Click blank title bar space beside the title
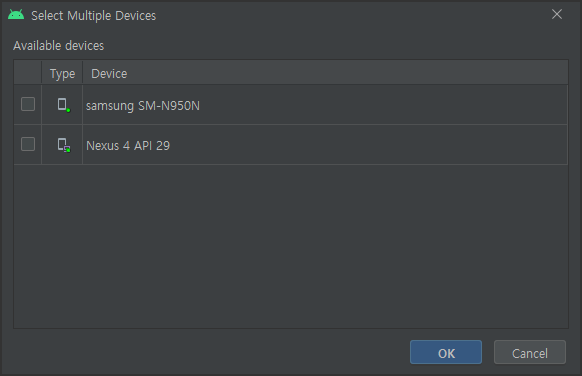The width and height of the screenshot is (582, 376). coord(353,15)
